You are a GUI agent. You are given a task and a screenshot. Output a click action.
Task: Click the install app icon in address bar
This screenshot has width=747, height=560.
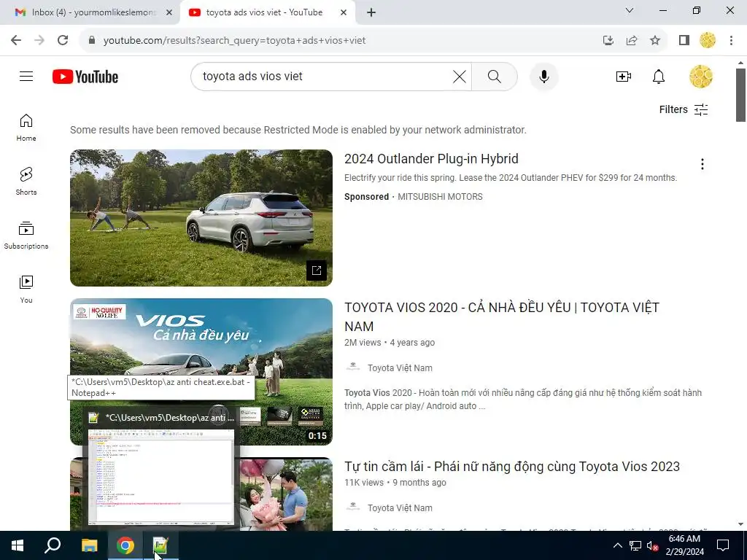pos(608,41)
